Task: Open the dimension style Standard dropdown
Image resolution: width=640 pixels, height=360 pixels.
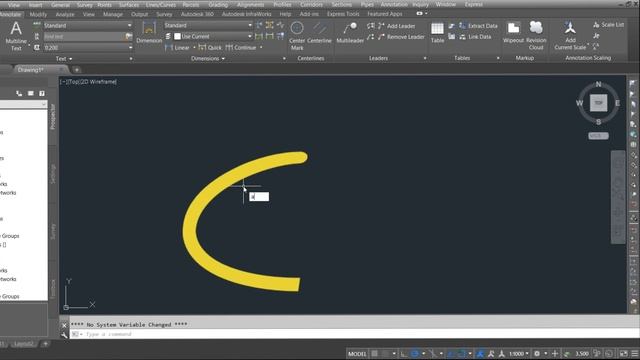Action: pyautogui.click(x=208, y=25)
